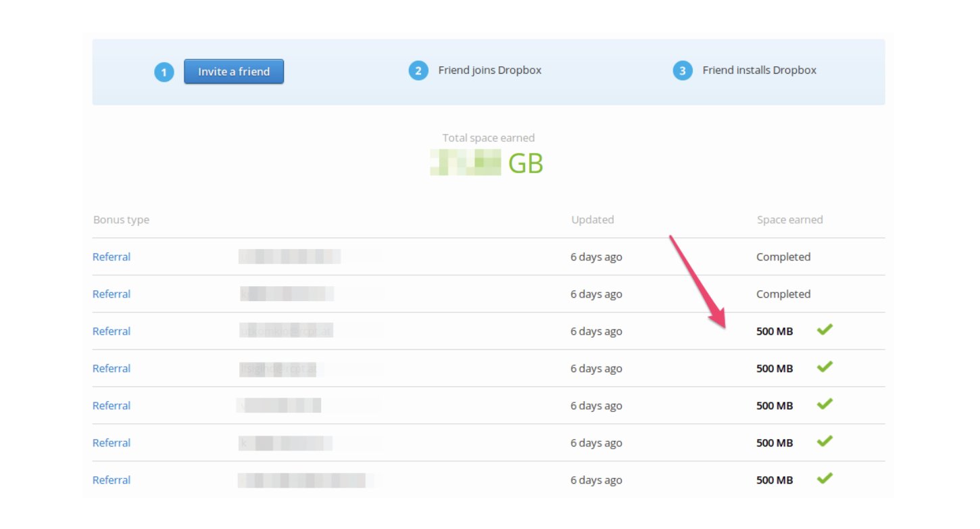This screenshot has width=980, height=529.
Task: Click the Bonus type column header
Action: pyautogui.click(x=121, y=220)
